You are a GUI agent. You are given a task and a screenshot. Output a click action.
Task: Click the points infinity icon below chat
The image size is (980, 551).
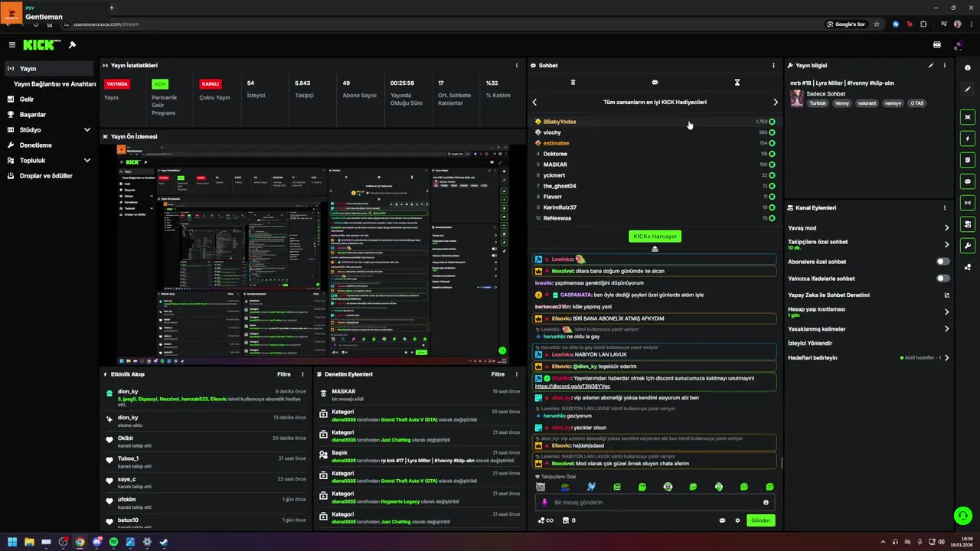pyautogui.click(x=546, y=520)
